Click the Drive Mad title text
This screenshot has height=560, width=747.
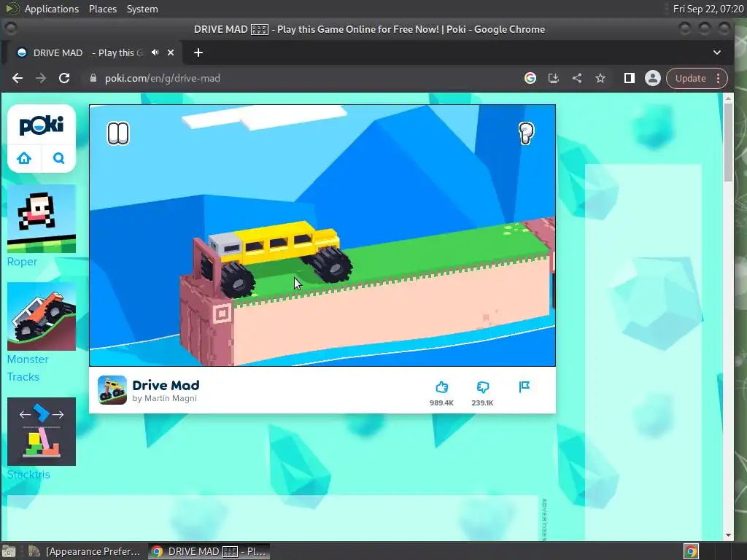pyautogui.click(x=166, y=385)
